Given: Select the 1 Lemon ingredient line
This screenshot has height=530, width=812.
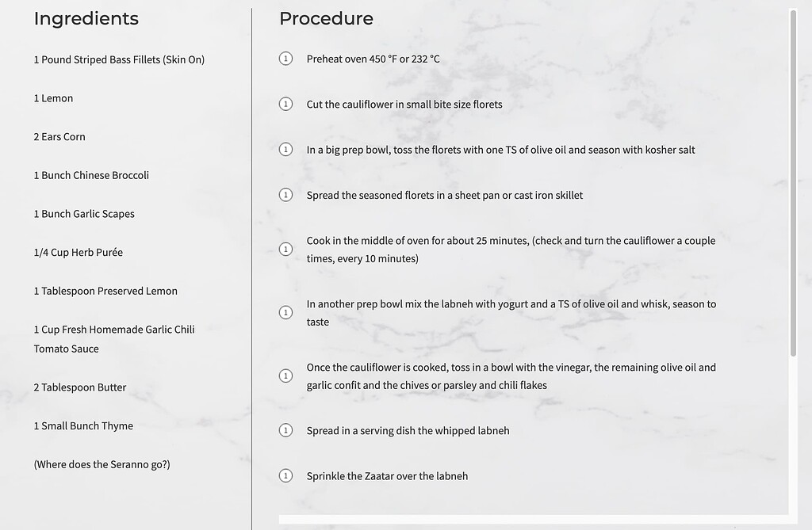Looking at the screenshot, I should click(53, 98).
